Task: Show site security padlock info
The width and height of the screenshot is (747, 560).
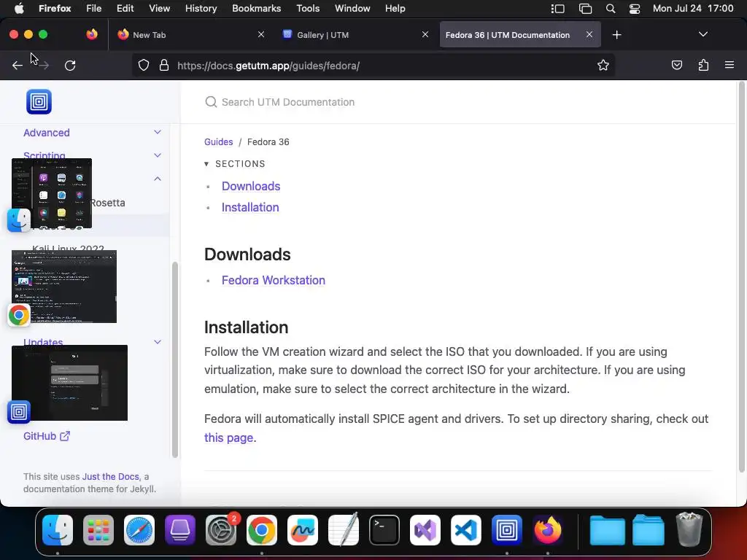Action: pos(164,65)
